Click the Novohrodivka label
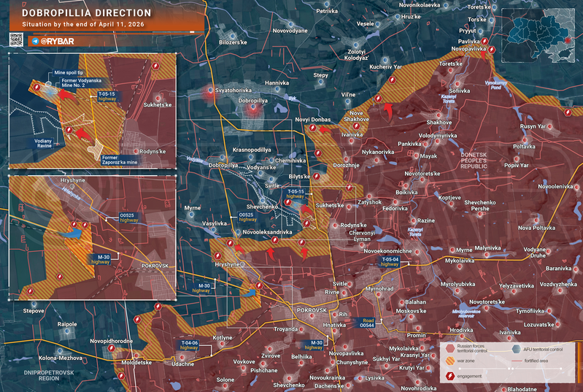Screen dimensions: 583x392 click(418, 388)
